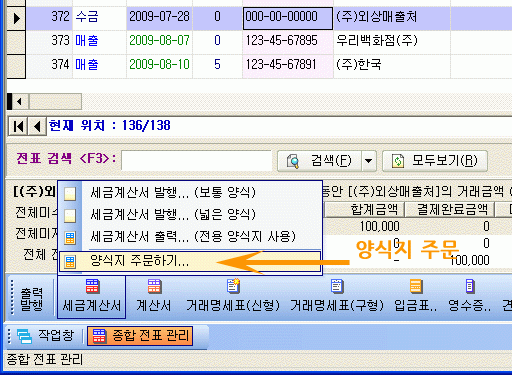
Task: Select customer (주)한국 cell
Action: point(392,66)
